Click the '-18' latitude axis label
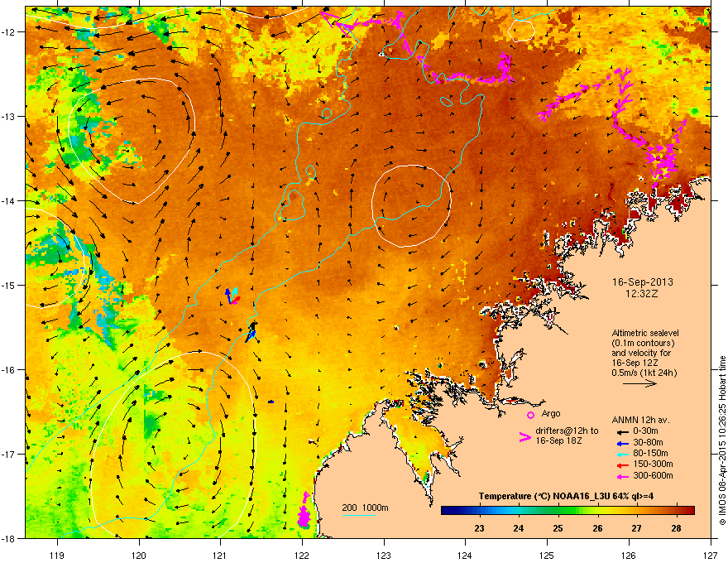728x563 pixels. click(x=8, y=538)
